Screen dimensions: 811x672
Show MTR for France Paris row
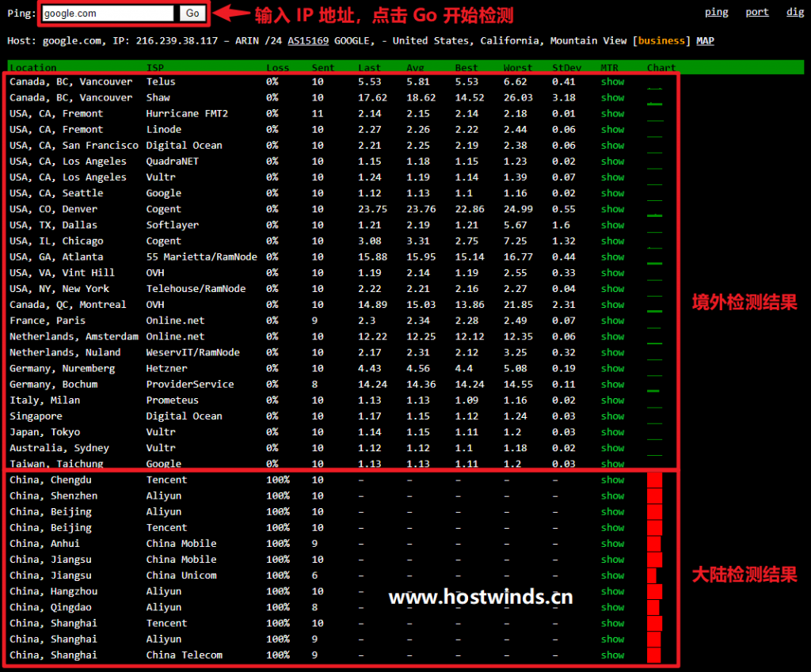click(x=612, y=321)
